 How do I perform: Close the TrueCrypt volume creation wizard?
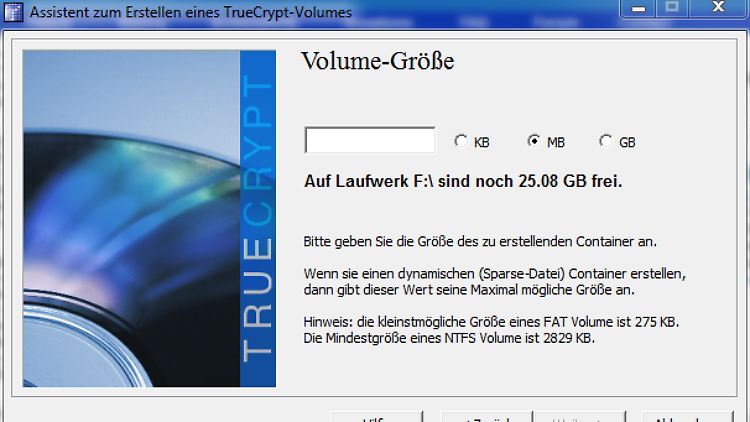720,8
